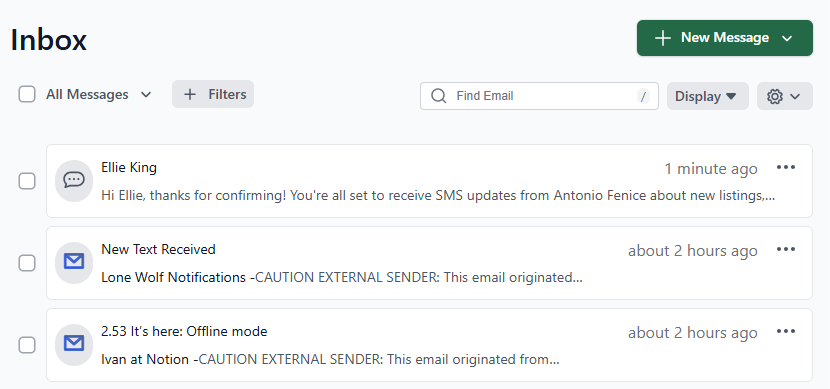
Task: Open the Display dropdown
Action: click(708, 96)
